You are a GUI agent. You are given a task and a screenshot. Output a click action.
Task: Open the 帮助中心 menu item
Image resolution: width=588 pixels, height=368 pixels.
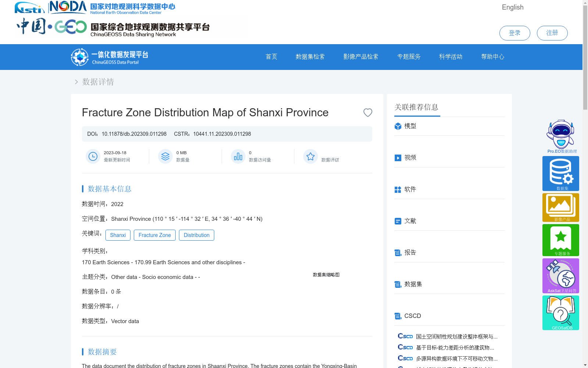coord(493,57)
